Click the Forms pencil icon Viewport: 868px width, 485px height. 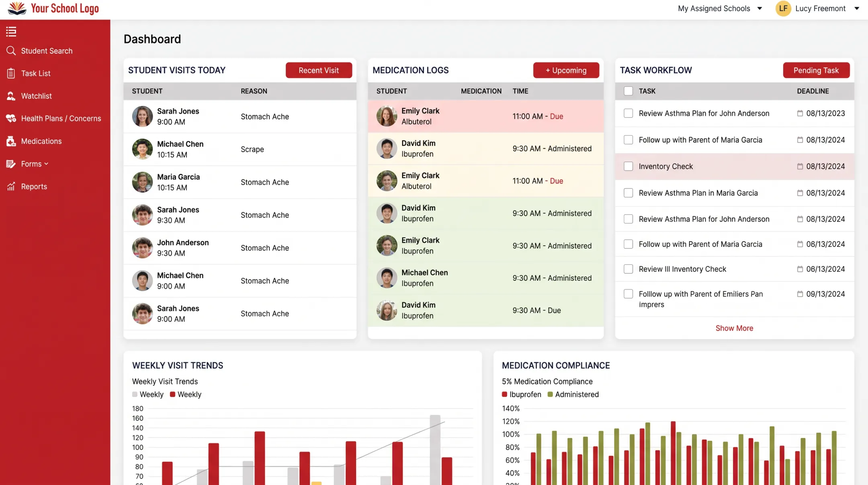(x=11, y=164)
